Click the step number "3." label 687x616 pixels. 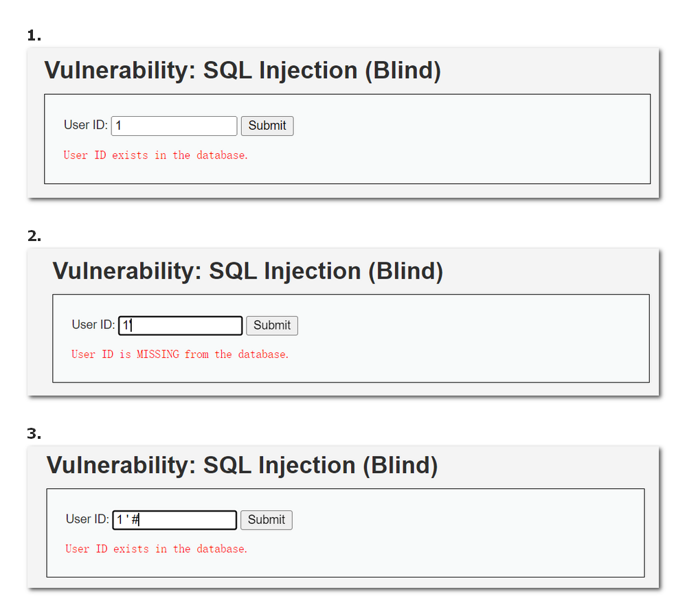pyautogui.click(x=34, y=434)
